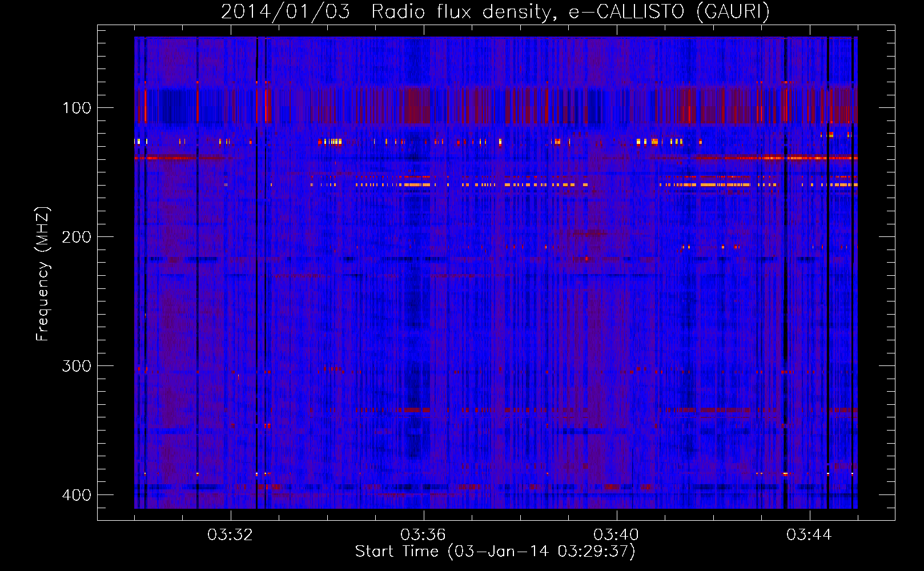Click the 100 frequency tick label
Image resolution: width=924 pixels, height=571 pixels.
pyautogui.click(x=77, y=108)
